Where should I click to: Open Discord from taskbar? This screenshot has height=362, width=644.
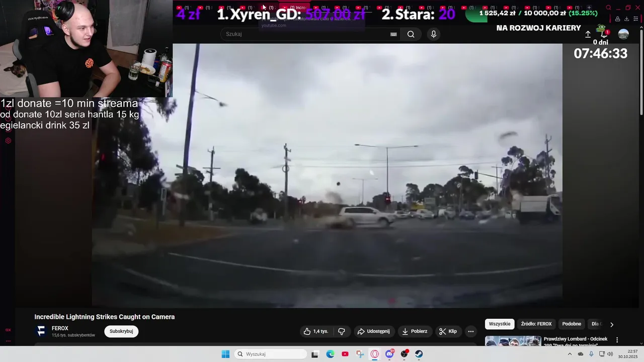point(389,354)
